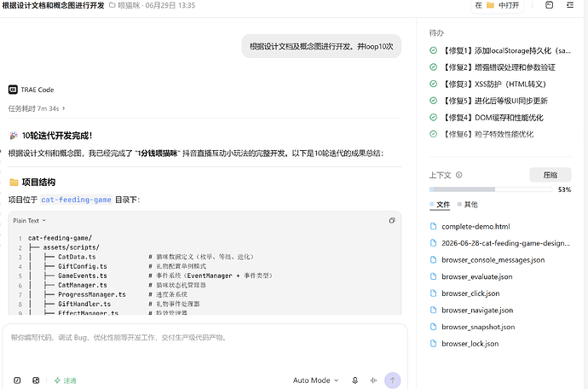Click the audio waveform icon

(373, 380)
